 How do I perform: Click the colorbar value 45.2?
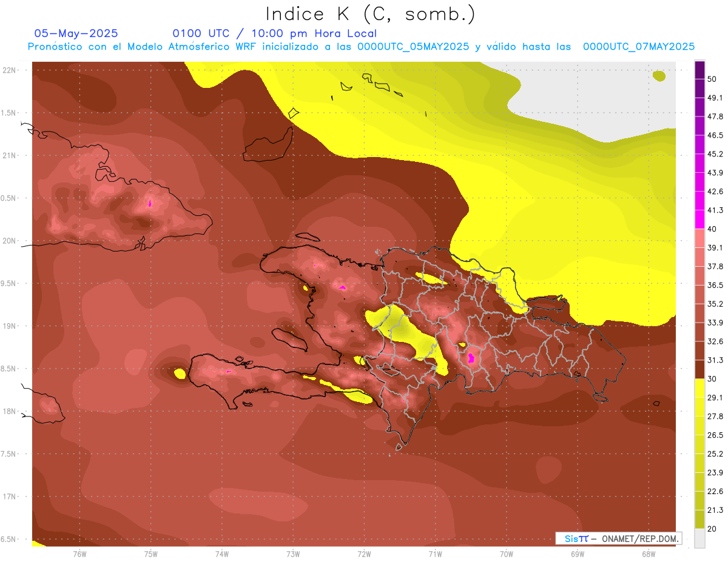click(x=716, y=154)
